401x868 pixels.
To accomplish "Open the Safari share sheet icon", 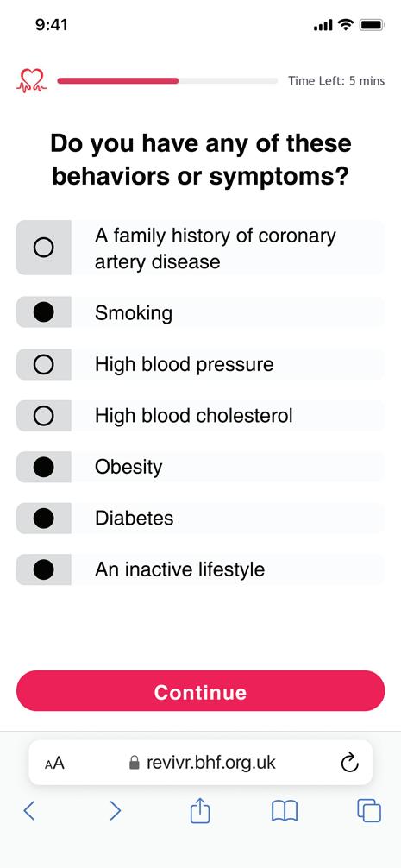I will (x=200, y=810).
